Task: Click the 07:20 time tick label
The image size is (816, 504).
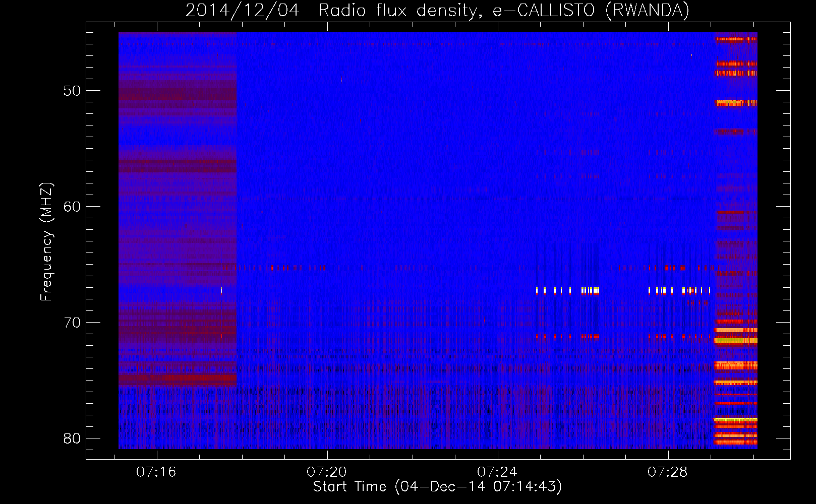Action: coord(327,472)
